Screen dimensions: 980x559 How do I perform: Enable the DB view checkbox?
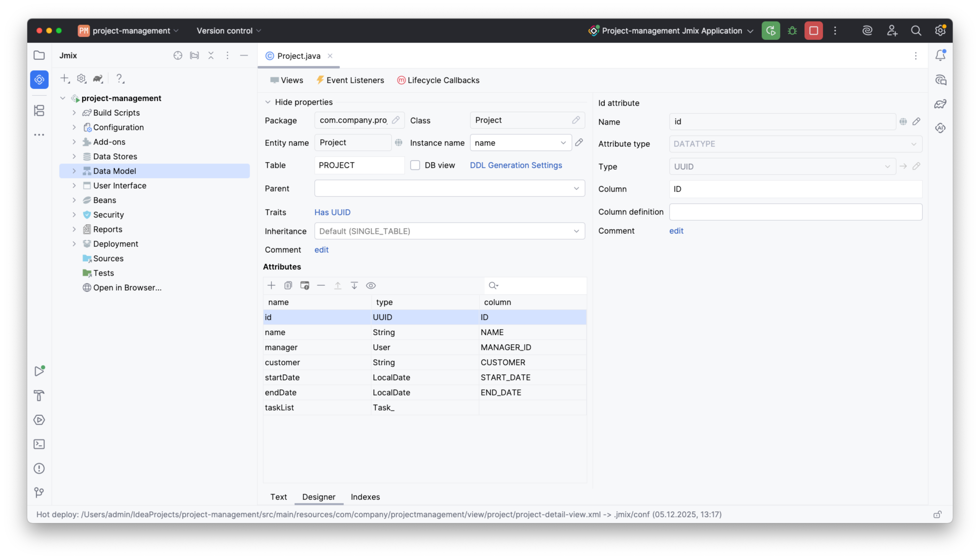coord(415,165)
